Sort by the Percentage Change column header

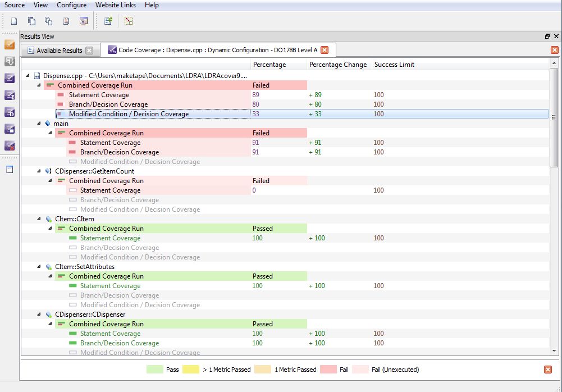[x=337, y=65]
